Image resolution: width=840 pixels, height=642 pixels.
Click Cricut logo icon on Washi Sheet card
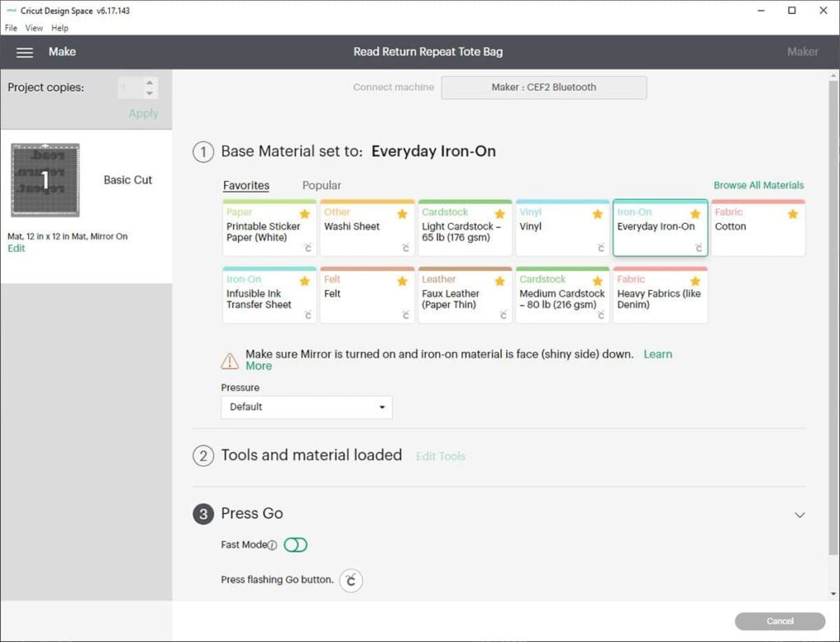(405, 248)
